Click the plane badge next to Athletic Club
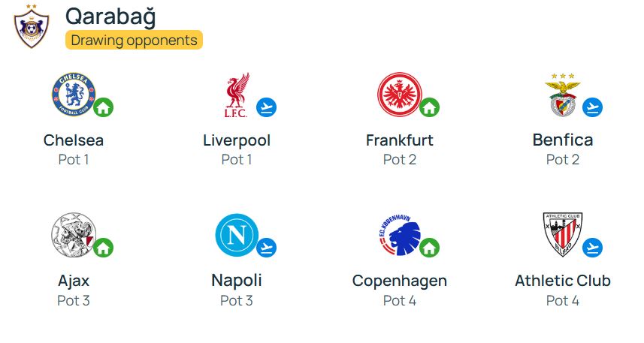644x343 pixels. coord(593,248)
